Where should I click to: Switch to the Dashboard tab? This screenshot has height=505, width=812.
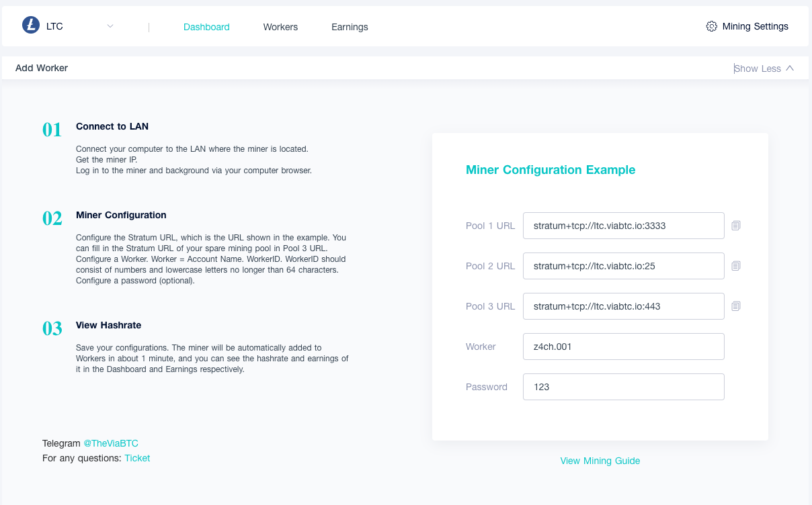[206, 27]
